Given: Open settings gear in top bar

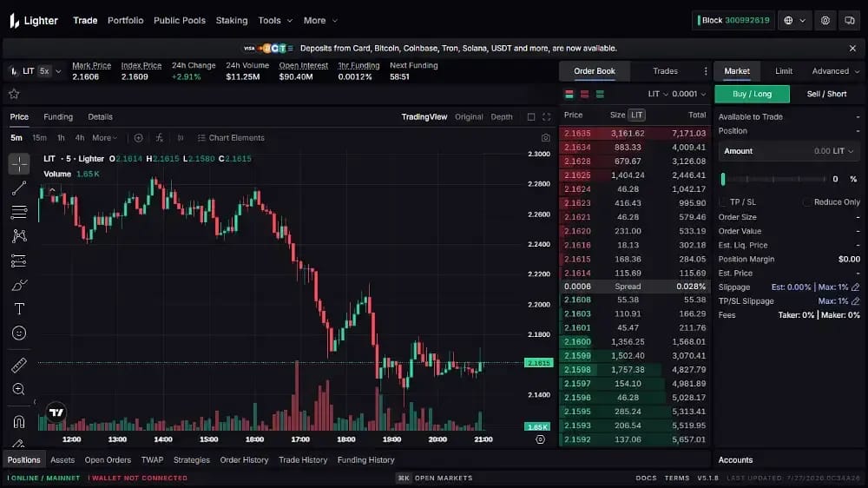Looking at the screenshot, I should [x=825, y=21].
